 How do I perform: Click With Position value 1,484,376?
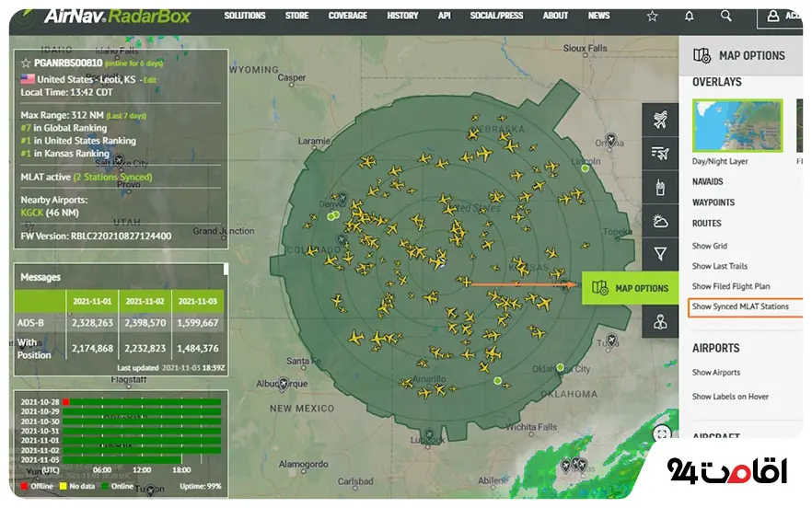click(x=198, y=349)
